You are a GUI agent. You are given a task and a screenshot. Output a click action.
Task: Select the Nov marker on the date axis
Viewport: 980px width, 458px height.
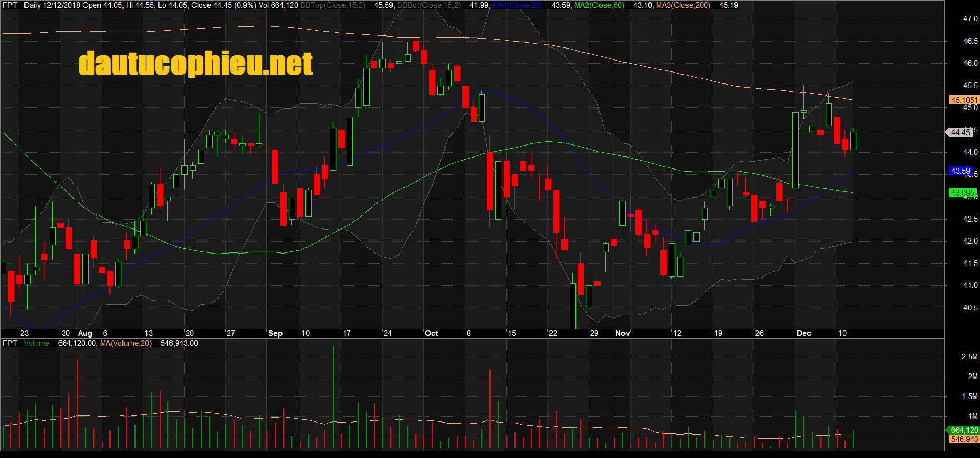coord(622,333)
